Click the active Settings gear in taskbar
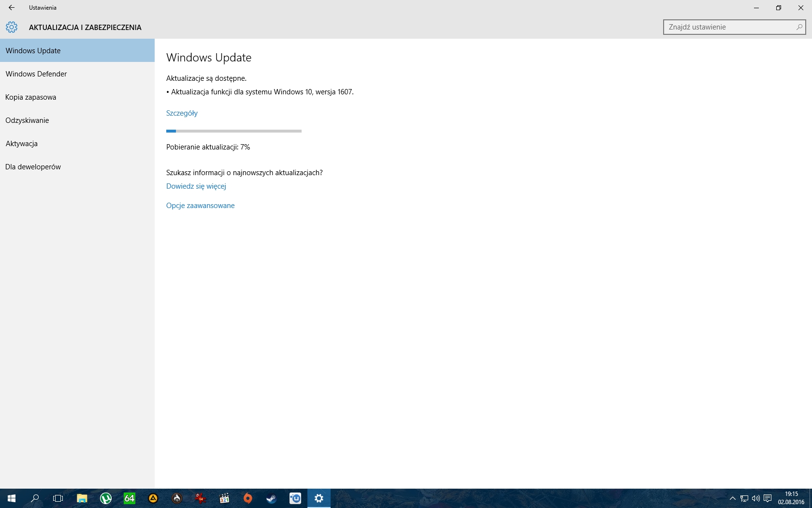Viewport: 812px width, 508px height. click(x=319, y=498)
